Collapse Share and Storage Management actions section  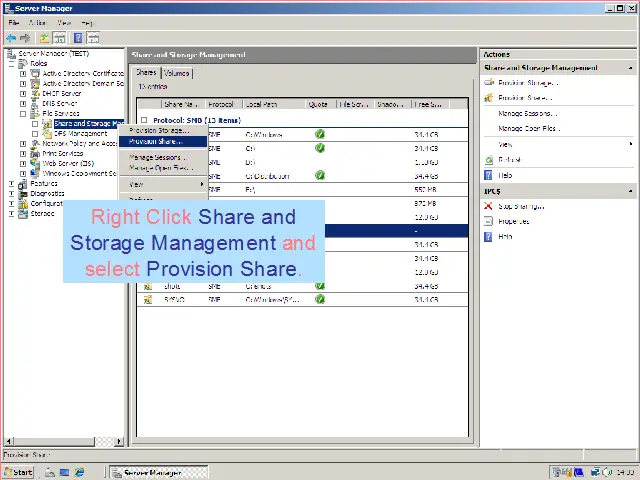pos(631,68)
